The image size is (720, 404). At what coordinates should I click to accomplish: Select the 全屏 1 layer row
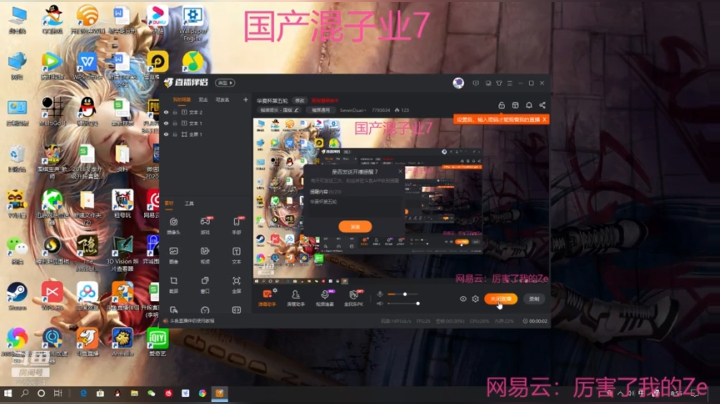pyautogui.click(x=205, y=134)
